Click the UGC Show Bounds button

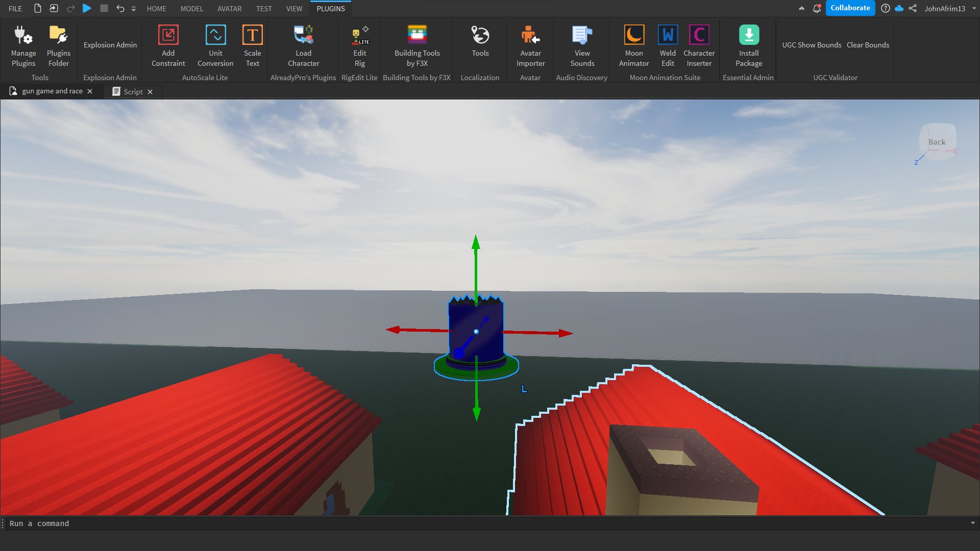(x=812, y=44)
